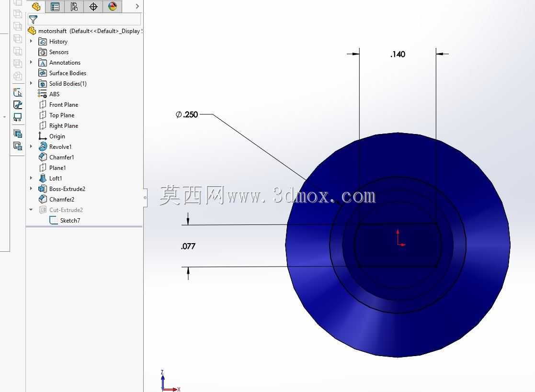
Task: Select the Chamfer2 label
Action: click(62, 200)
